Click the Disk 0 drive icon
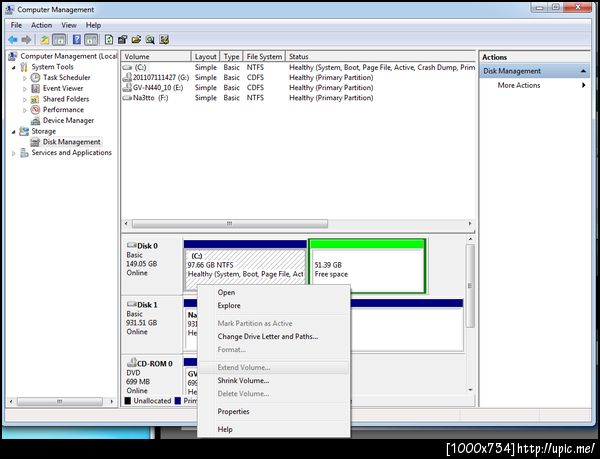Image resolution: width=600 pixels, height=459 pixels. [132, 245]
